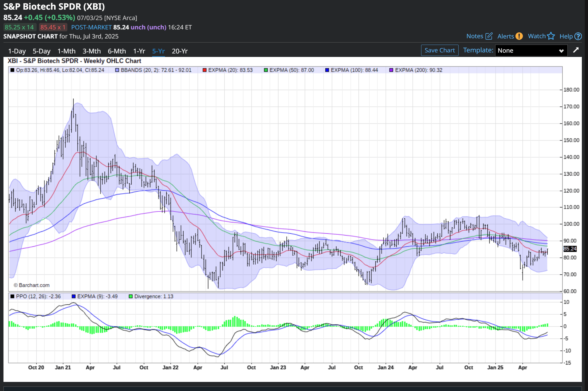Click the blue EXPMA (100) legend marker
Screen dimensions: 588x391
click(x=328, y=70)
